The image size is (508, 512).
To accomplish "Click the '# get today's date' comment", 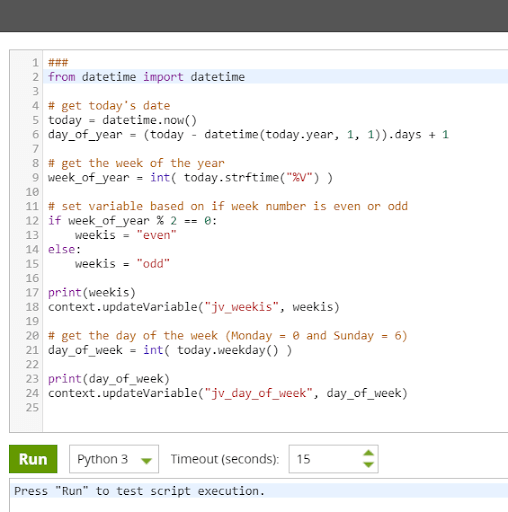I will 109,106.
